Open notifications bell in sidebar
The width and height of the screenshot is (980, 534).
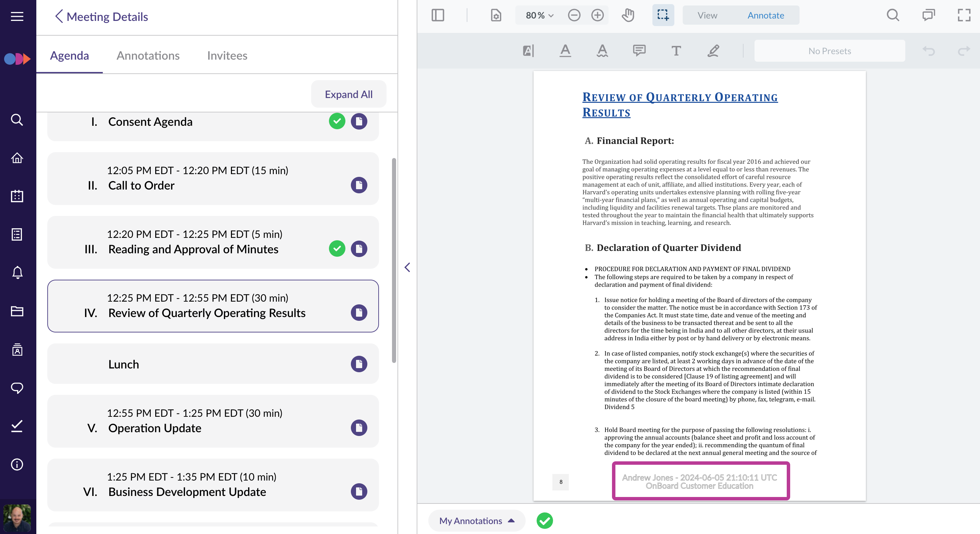point(17,272)
